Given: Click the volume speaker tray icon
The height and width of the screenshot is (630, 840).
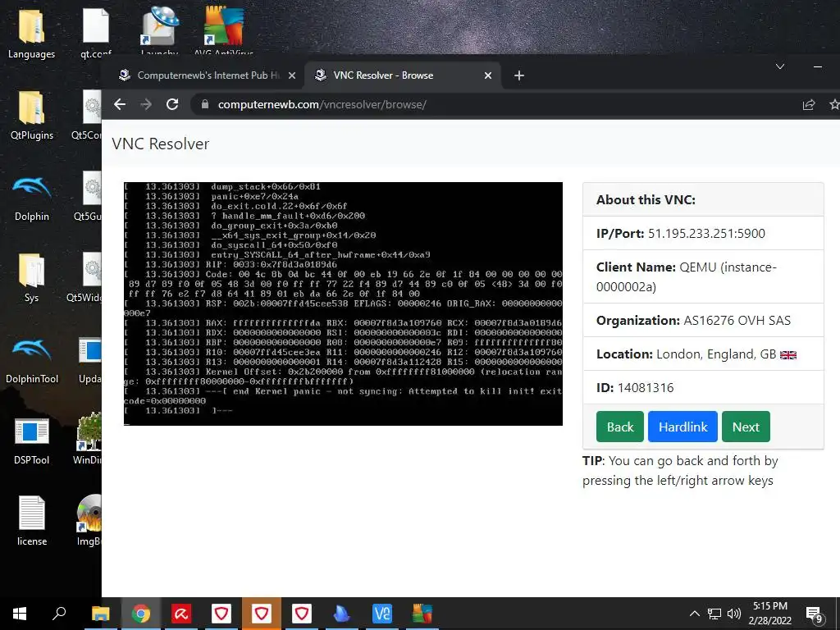Looking at the screenshot, I should tap(734, 614).
